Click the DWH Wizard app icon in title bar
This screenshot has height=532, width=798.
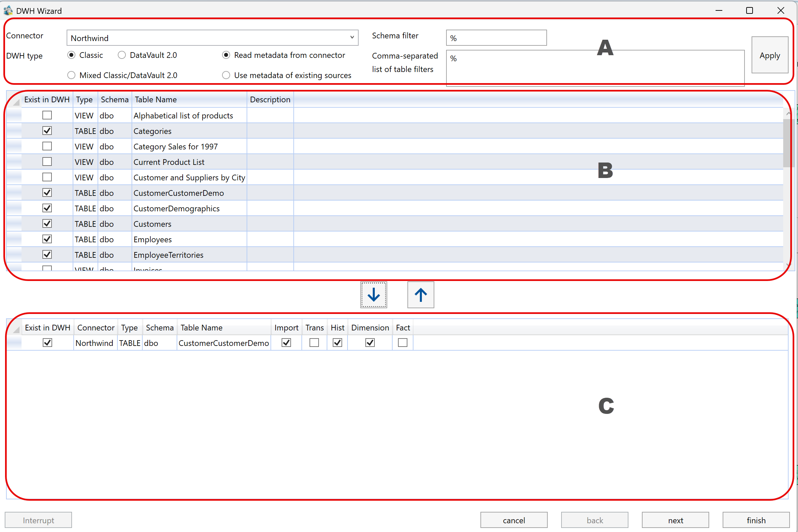(x=8, y=10)
